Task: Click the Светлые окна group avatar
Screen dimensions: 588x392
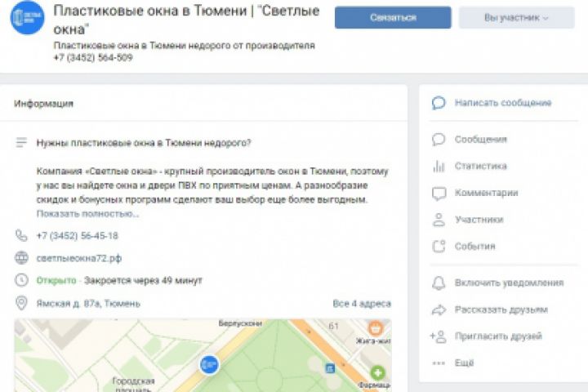Action: coord(27,18)
